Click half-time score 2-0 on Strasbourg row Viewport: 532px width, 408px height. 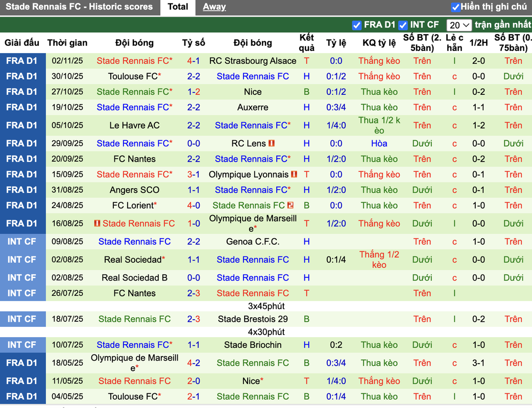[478, 61]
